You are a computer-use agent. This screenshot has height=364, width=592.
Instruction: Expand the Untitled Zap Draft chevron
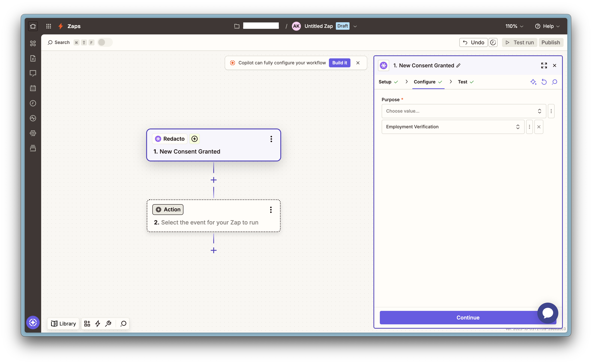pyautogui.click(x=355, y=26)
